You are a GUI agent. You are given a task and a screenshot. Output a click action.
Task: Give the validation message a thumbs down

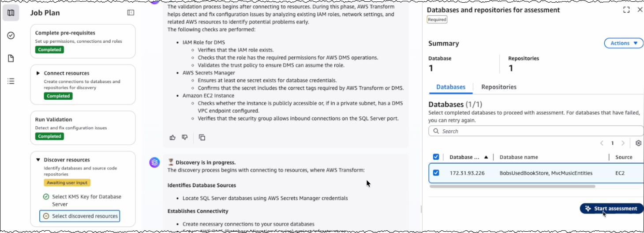185,137
